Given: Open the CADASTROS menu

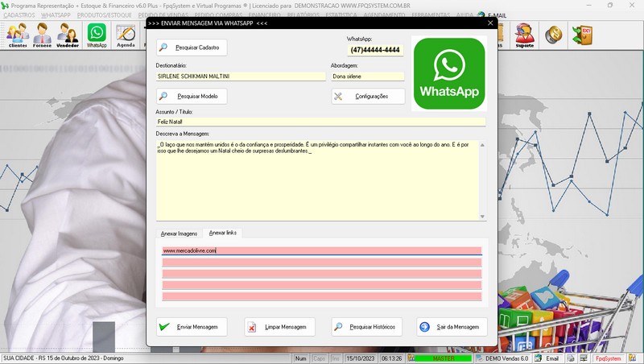Looking at the screenshot, I should click(x=19, y=15).
